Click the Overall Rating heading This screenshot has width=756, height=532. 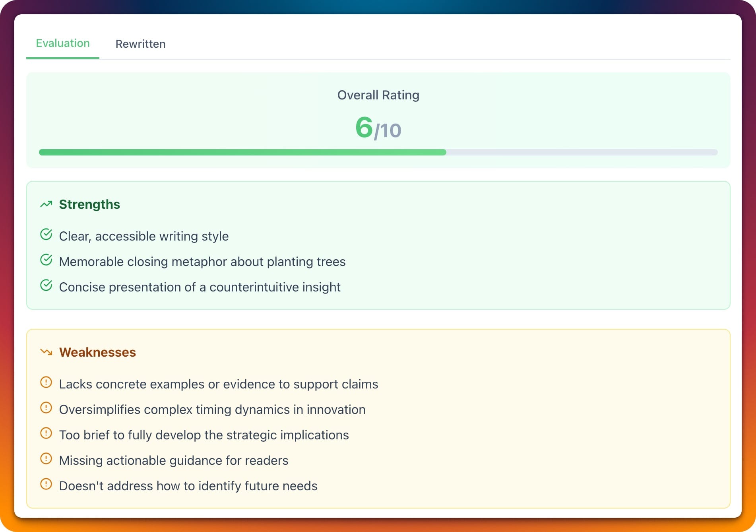pos(378,95)
